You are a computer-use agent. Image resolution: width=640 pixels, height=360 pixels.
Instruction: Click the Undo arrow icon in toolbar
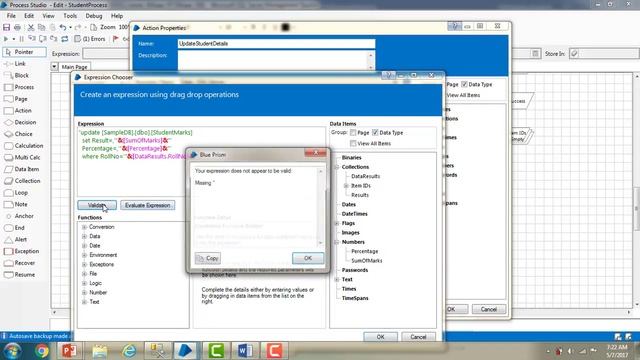pyautogui.click(x=62, y=27)
